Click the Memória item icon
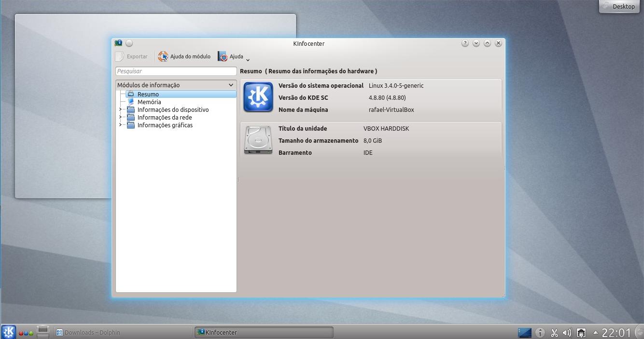 point(131,102)
